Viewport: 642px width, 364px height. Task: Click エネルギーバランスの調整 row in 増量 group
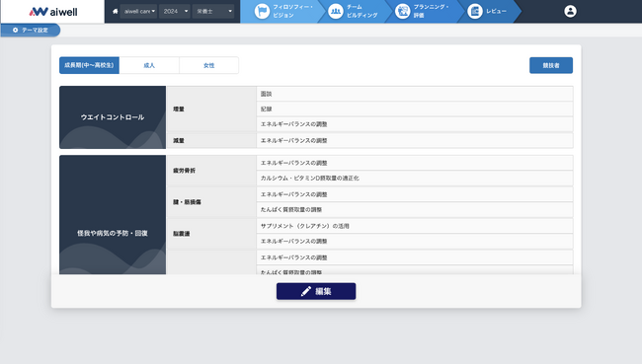(x=415, y=124)
